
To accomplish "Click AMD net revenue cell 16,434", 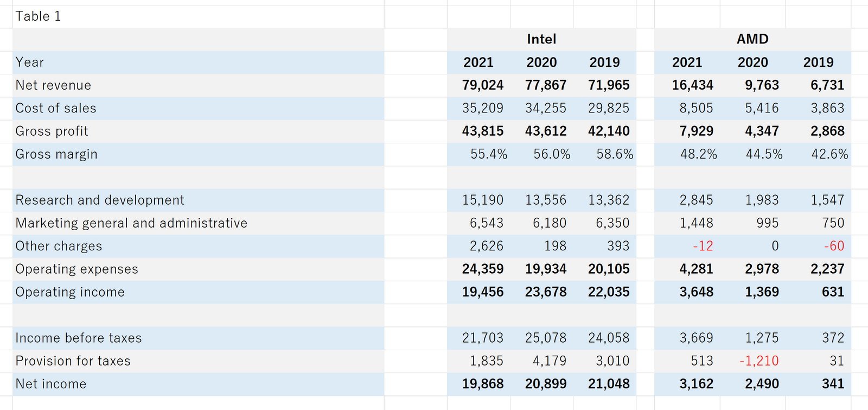I will point(693,85).
